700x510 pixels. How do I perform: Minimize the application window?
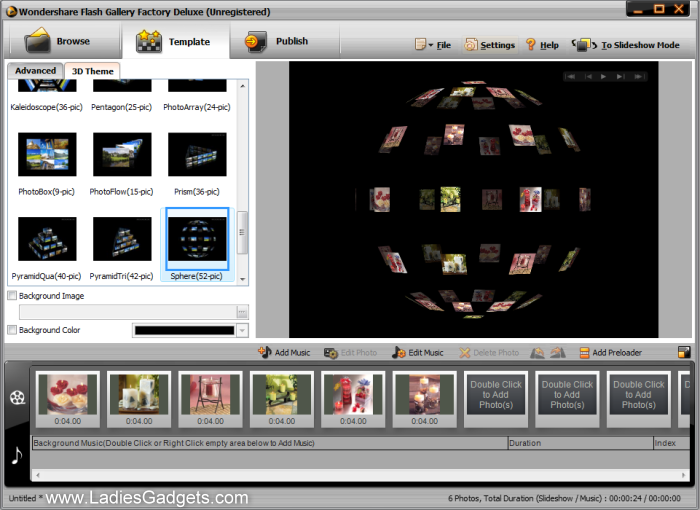(x=638, y=9)
